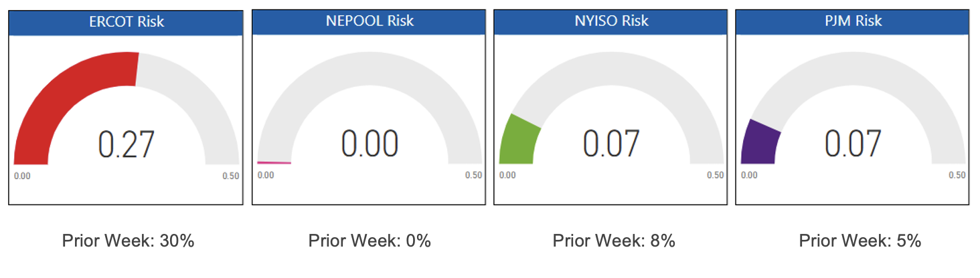Select the NYISO Risk title bar
Viewport: 980px width, 278px height.
tap(611, 21)
